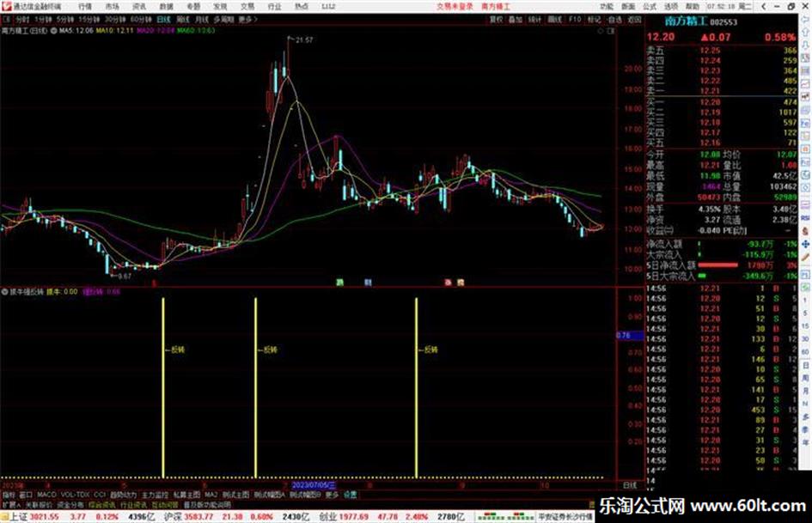Click the MA10: 12.11 indicator value
Image resolution: width=812 pixels, height=523 pixels.
(x=115, y=31)
